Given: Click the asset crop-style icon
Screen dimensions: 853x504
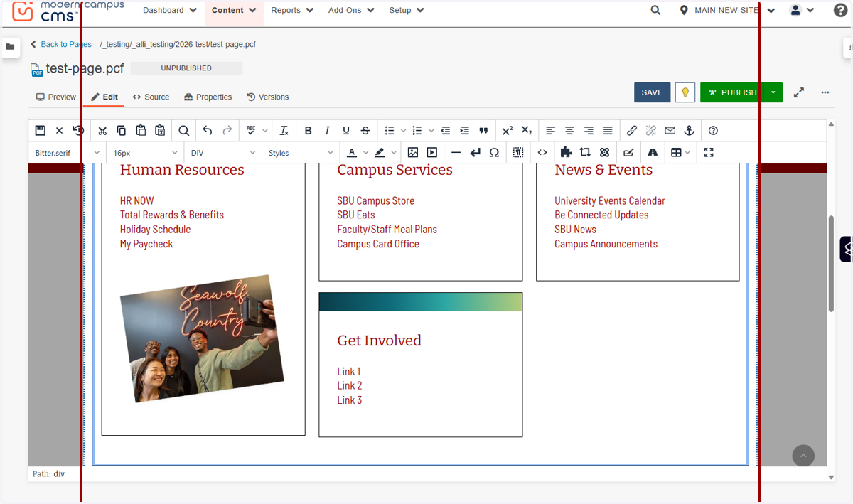Looking at the screenshot, I should tap(585, 152).
